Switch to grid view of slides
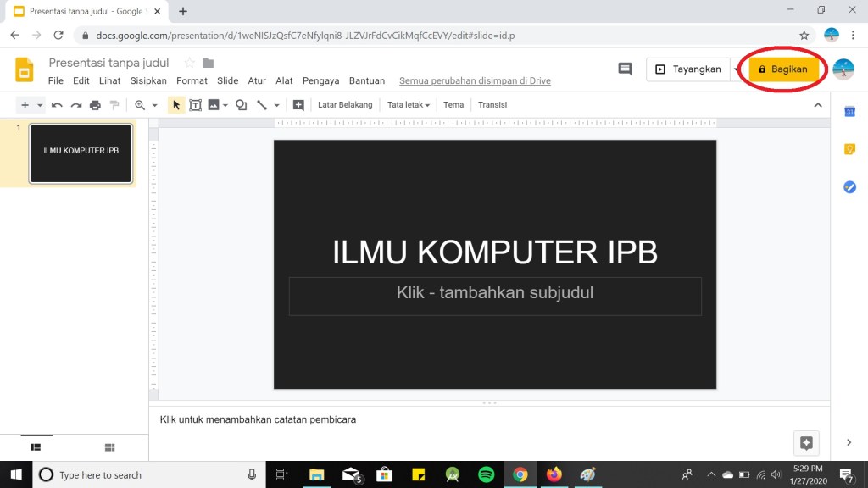Screen dimensions: 868x488 [109, 446]
